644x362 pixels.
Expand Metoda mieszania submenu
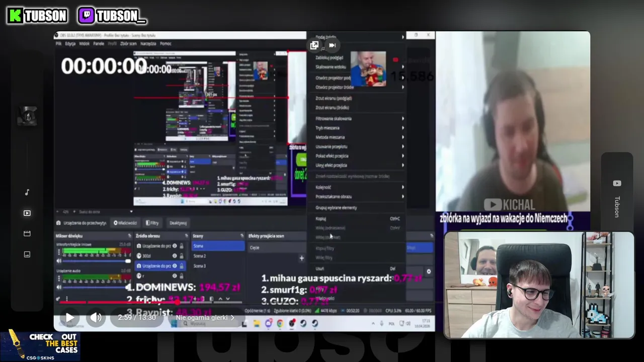pos(356,137)
